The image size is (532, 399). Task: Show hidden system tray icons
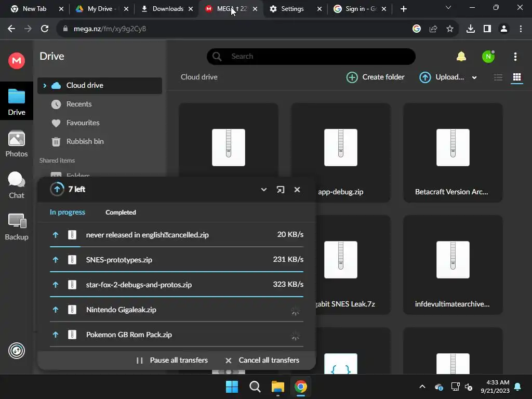pos(422,387)
